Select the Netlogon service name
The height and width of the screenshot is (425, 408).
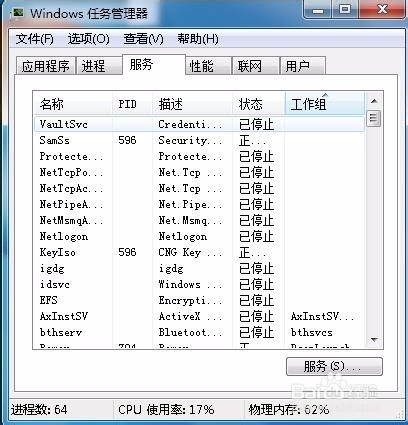(64, 237)
